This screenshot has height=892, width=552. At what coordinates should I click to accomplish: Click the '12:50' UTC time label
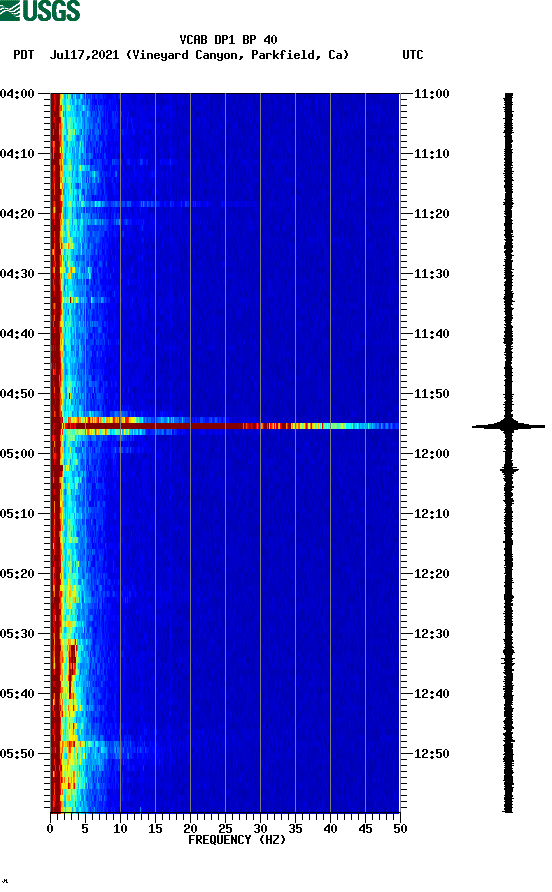(x=432, y=754)
